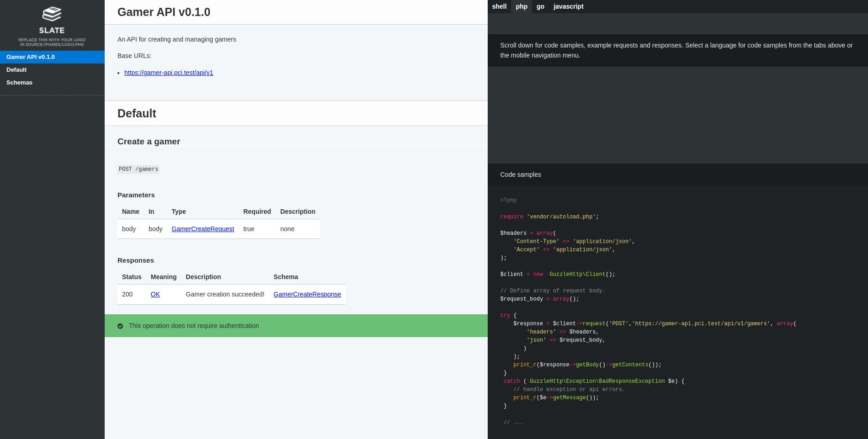Open Schemas section in sidebar
868x439 pixels.
pos(52,83)
